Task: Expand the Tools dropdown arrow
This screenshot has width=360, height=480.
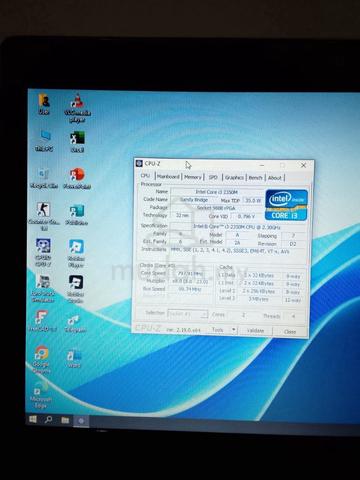Action: [x=234, y=330]
